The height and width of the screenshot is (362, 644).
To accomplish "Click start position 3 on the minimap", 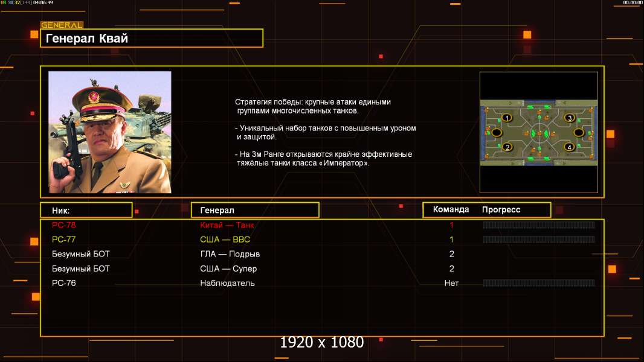I will tap(569, 118).
